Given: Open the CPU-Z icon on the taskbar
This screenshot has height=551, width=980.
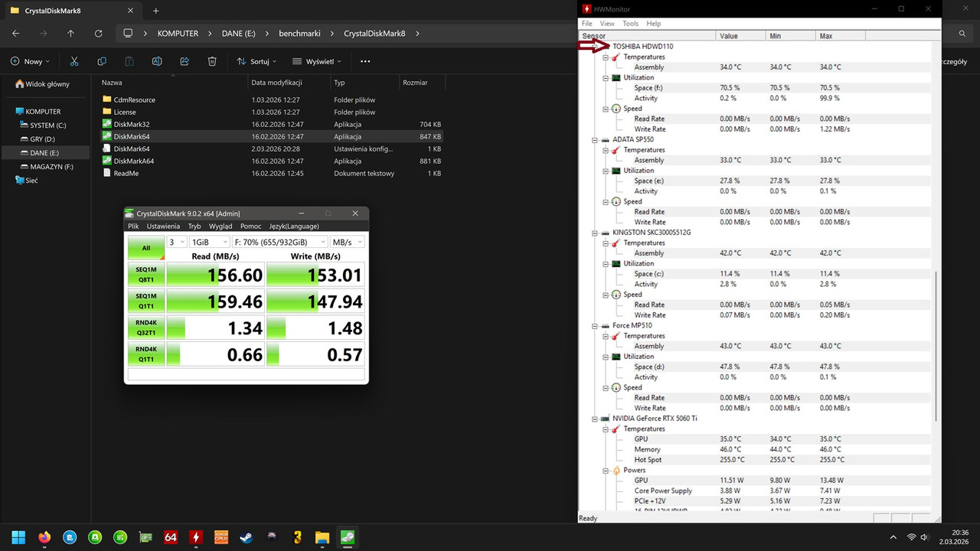Looking at the screenshot, I should (x=221, y=537).
